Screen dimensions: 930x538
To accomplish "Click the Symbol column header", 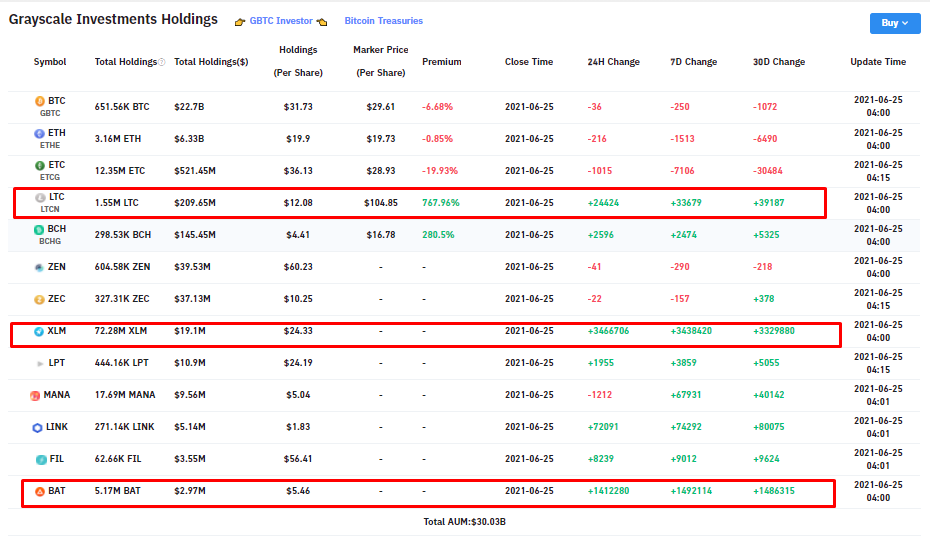I will (x=50, y=62).
